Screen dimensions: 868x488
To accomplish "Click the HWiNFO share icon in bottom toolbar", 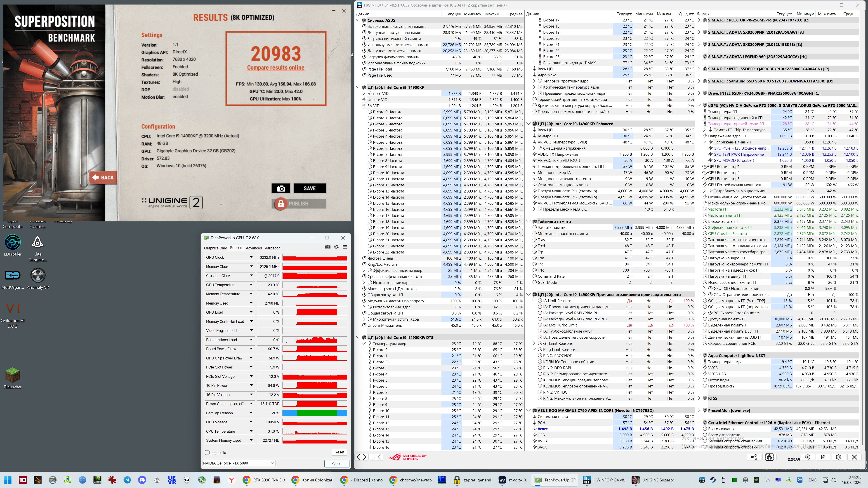I will 754,457.
